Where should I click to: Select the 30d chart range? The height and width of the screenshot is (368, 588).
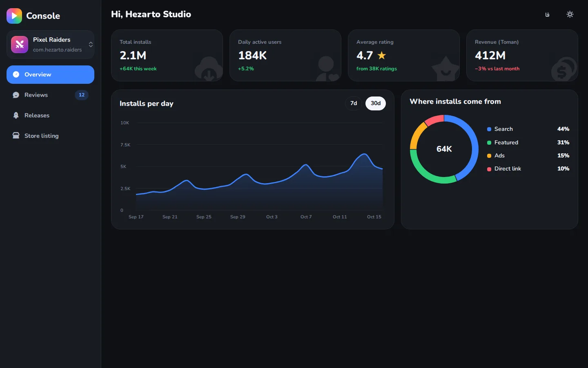tap(376, 103)
